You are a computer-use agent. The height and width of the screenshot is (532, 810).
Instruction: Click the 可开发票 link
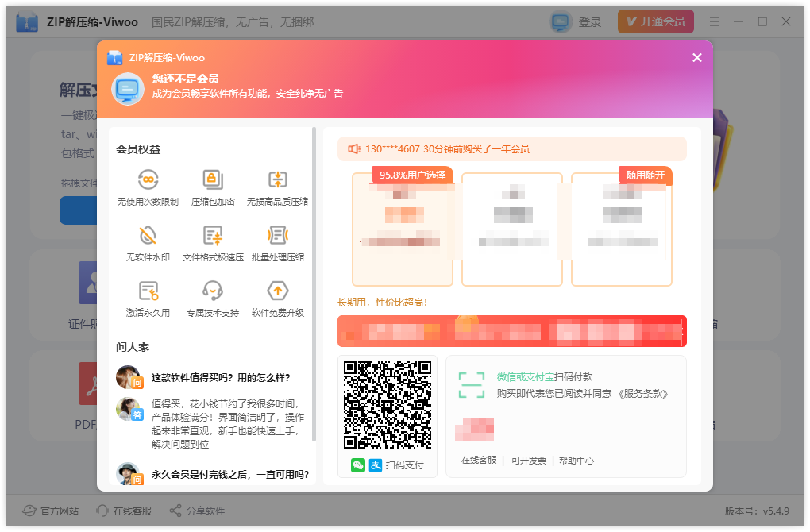(528, 461)
